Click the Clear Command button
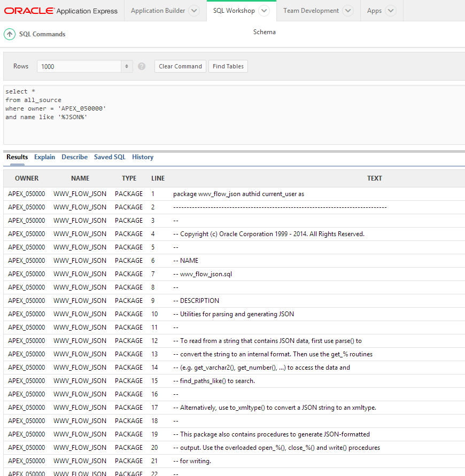This screenshot has height=476, width=465. point(181,66)
